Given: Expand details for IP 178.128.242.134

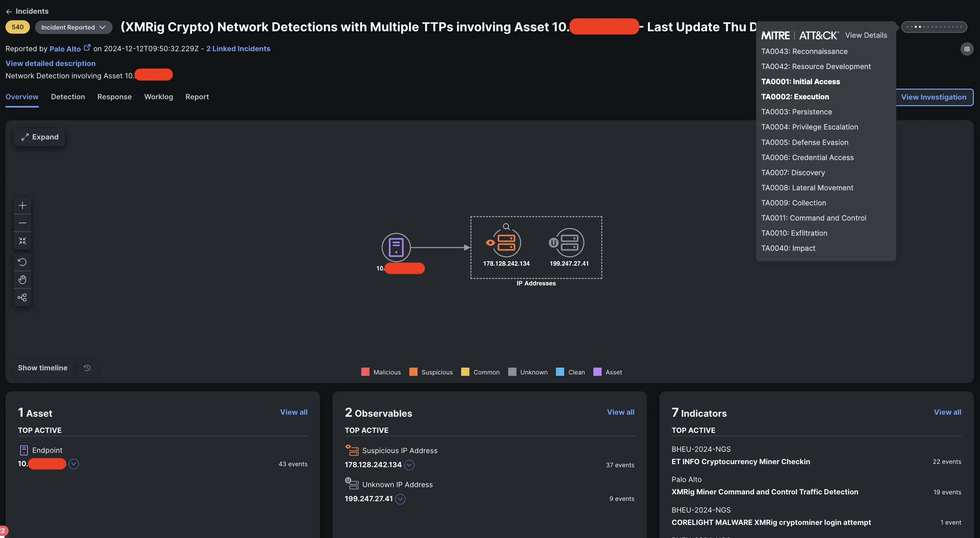Looking at the screenshot, I should [x=409, y=465].
